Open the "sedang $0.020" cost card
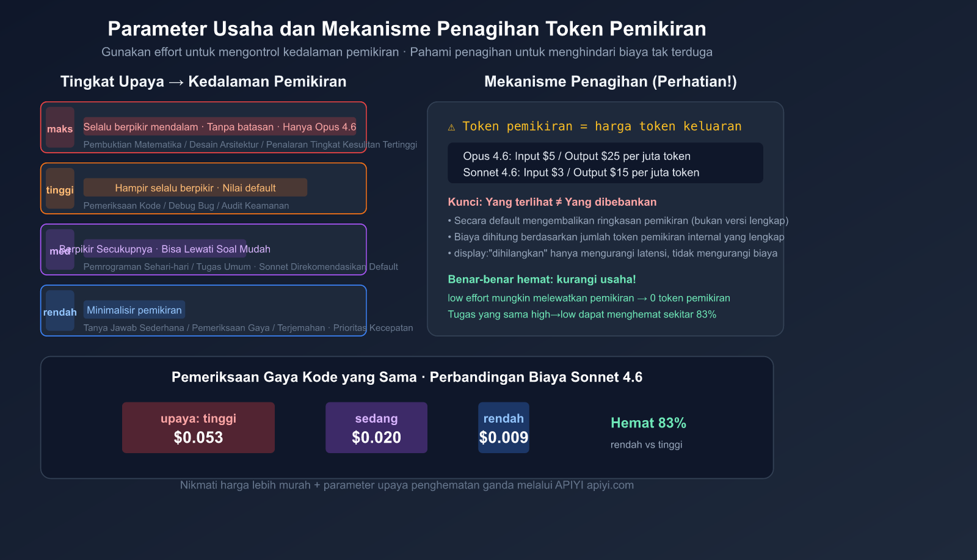 pyautogui.click(x=376, y=427)
